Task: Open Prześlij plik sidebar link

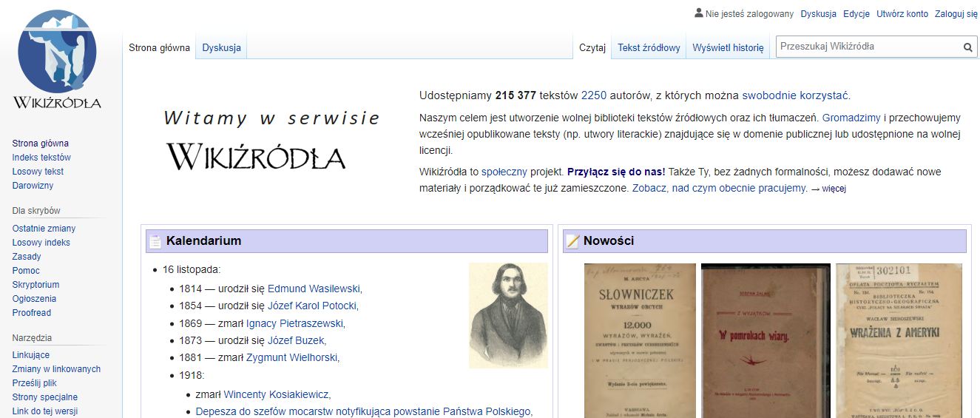Action: (34, 383)
